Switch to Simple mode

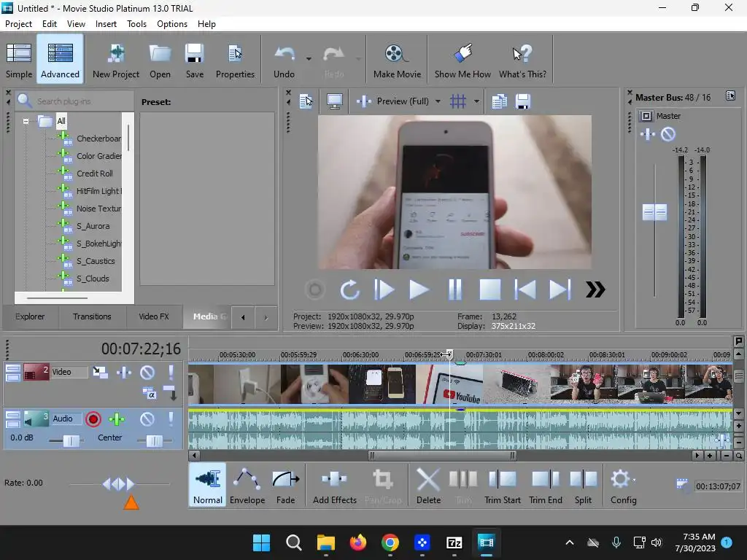19,60
